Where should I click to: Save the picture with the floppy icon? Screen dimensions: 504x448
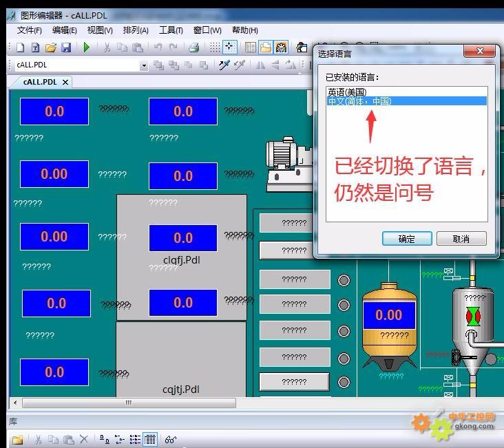66,47
